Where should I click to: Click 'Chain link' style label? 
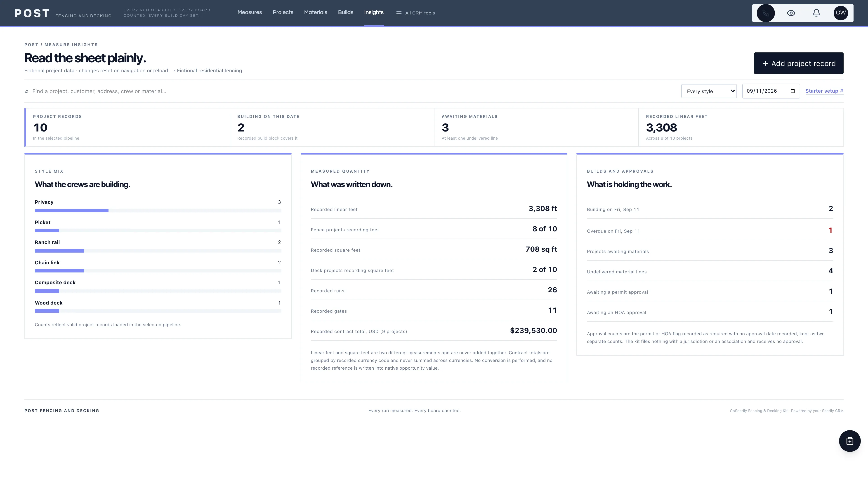click(47, 263)
